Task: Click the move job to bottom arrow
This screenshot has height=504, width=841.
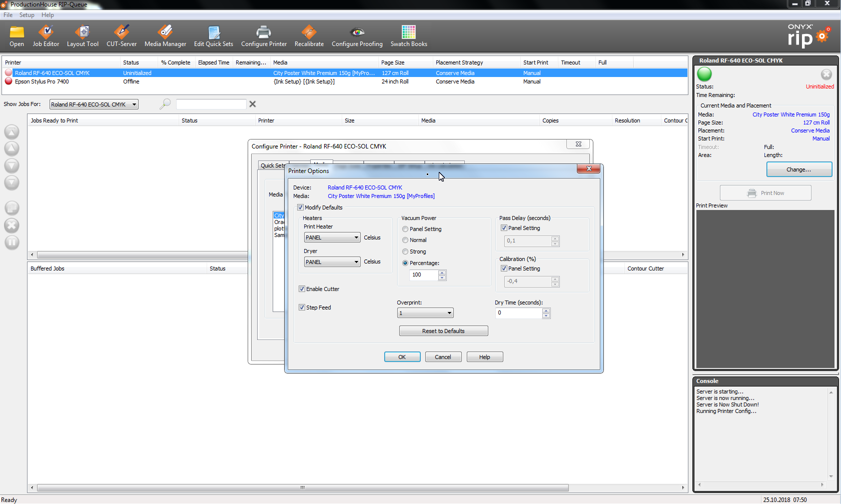Action: pyautogui.click(x=12, y=182)
